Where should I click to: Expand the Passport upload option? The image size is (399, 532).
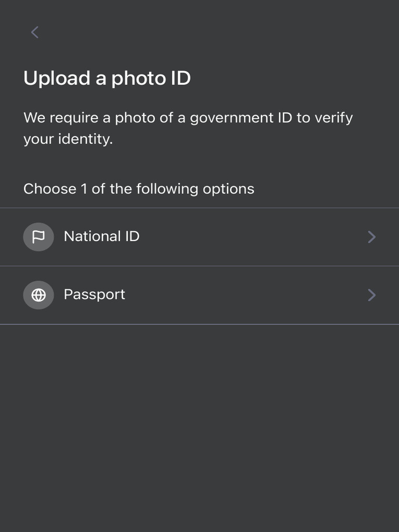(199, 295)
